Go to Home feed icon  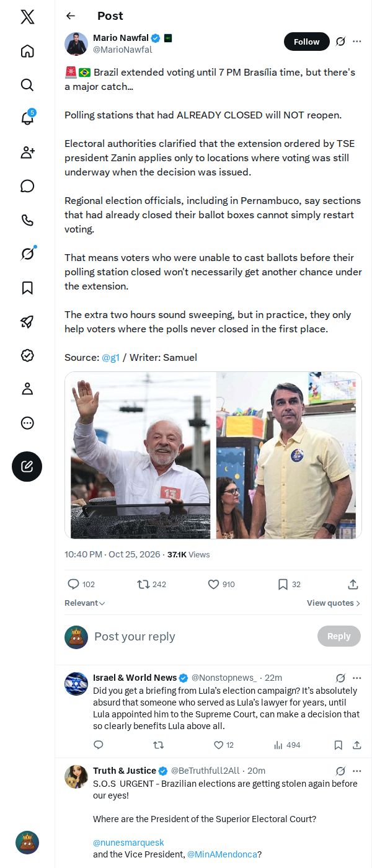click(x=27, y=51)
